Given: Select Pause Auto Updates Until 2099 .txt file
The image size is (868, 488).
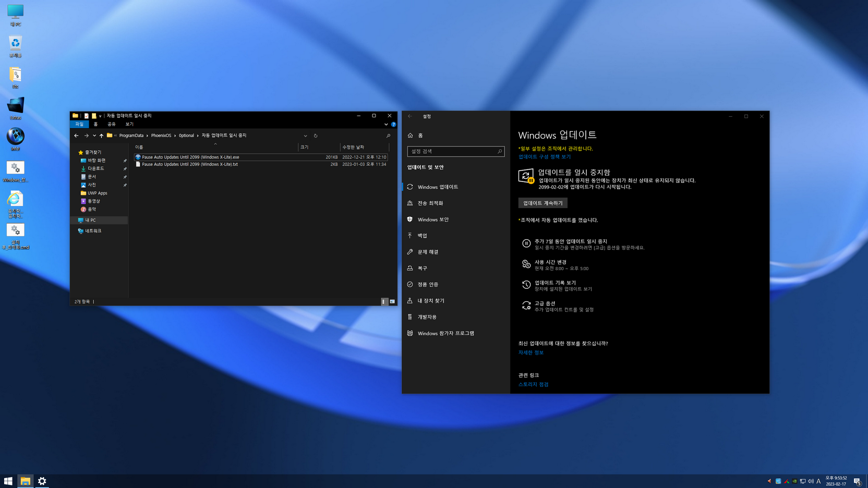Looking at the screenshot, I should coord(261,164).
